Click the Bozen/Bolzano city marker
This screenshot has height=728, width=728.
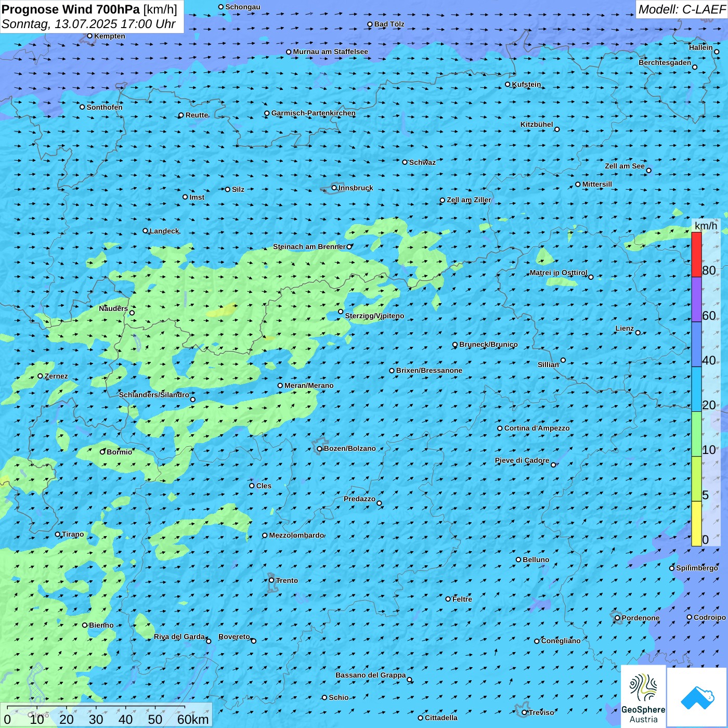pyautogui.click(x=319, y=449)
